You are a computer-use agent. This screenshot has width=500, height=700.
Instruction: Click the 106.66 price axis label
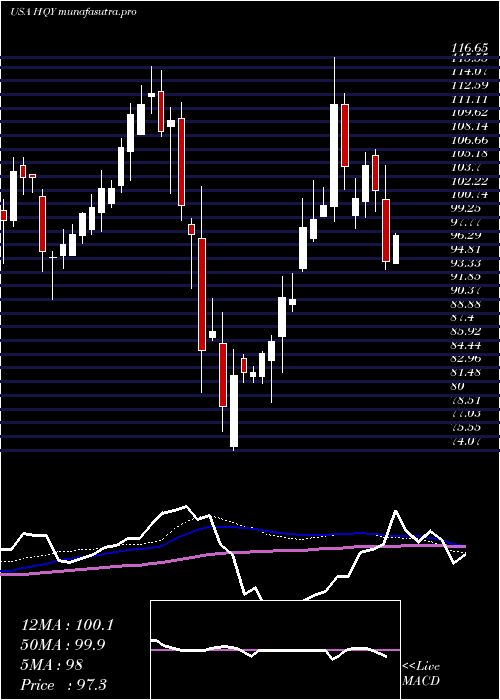(x=469, y=140)
